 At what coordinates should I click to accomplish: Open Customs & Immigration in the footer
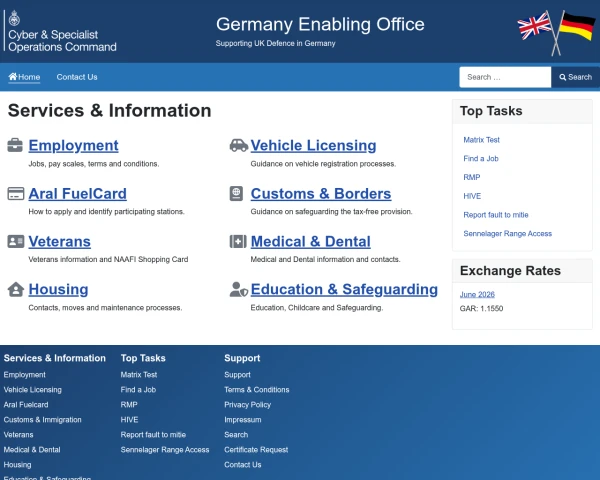[x=42, y=420]
